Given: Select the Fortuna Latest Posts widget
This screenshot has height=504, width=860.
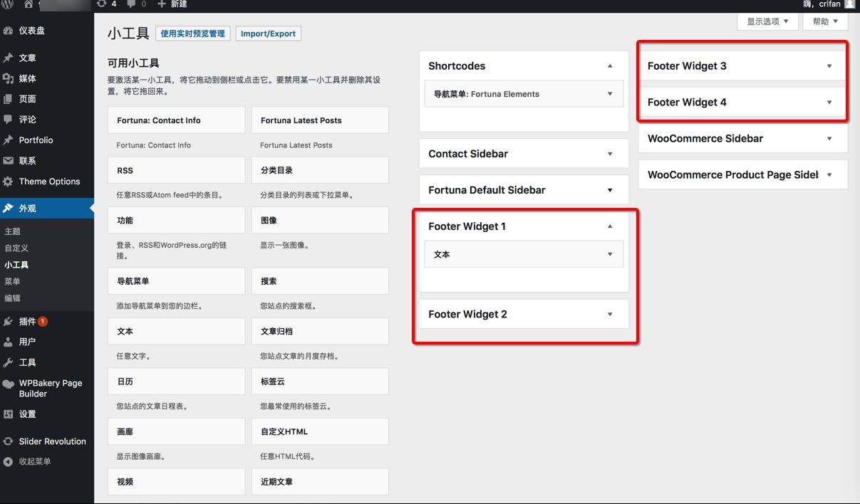Looking at the screenshot, I should pos(320,120).
